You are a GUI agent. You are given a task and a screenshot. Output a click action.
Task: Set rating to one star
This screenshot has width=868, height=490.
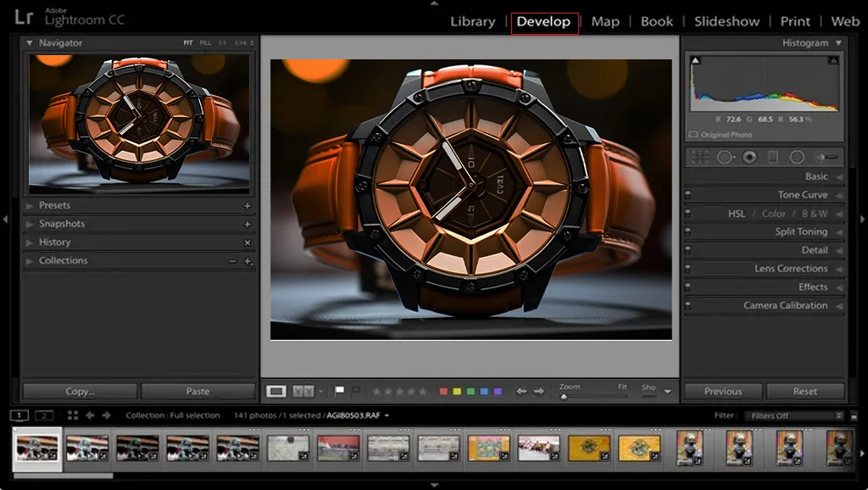[x=376, y=392]
